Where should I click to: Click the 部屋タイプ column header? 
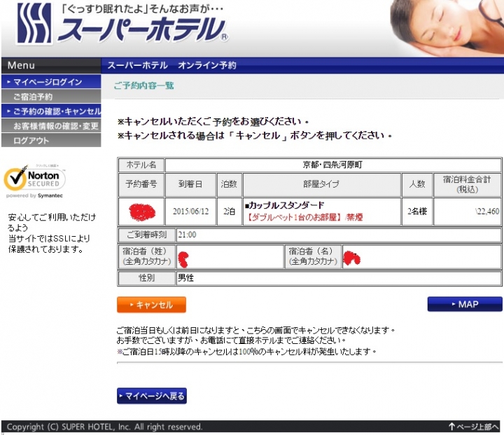(322, 184)
